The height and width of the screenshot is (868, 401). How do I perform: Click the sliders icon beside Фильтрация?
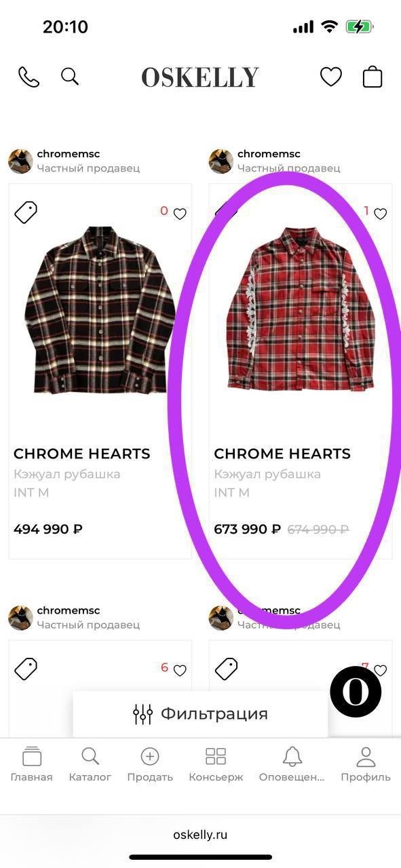click(x=143, y=714)
